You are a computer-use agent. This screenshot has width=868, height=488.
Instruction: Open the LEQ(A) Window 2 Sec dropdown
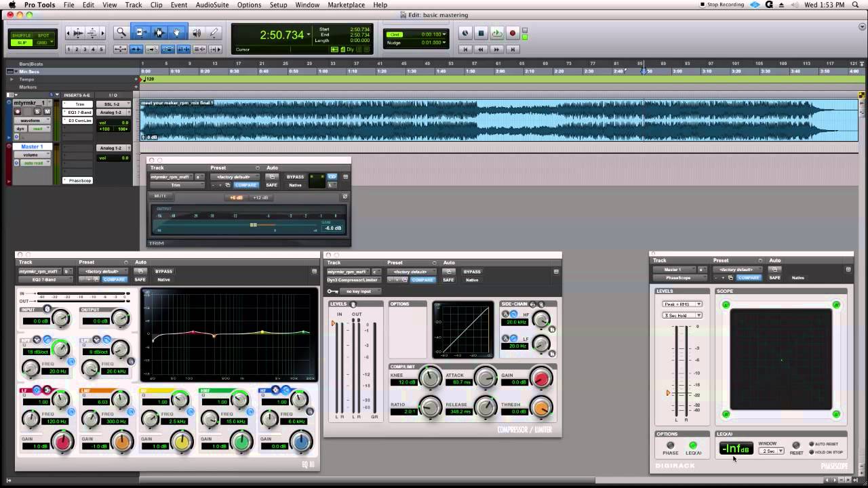pyautogui.click(x=772, y=451)
